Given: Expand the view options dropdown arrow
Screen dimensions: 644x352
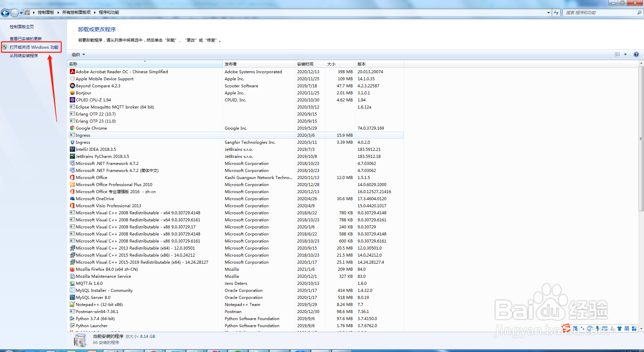Looking at the screenshot, I should [625, 54].
